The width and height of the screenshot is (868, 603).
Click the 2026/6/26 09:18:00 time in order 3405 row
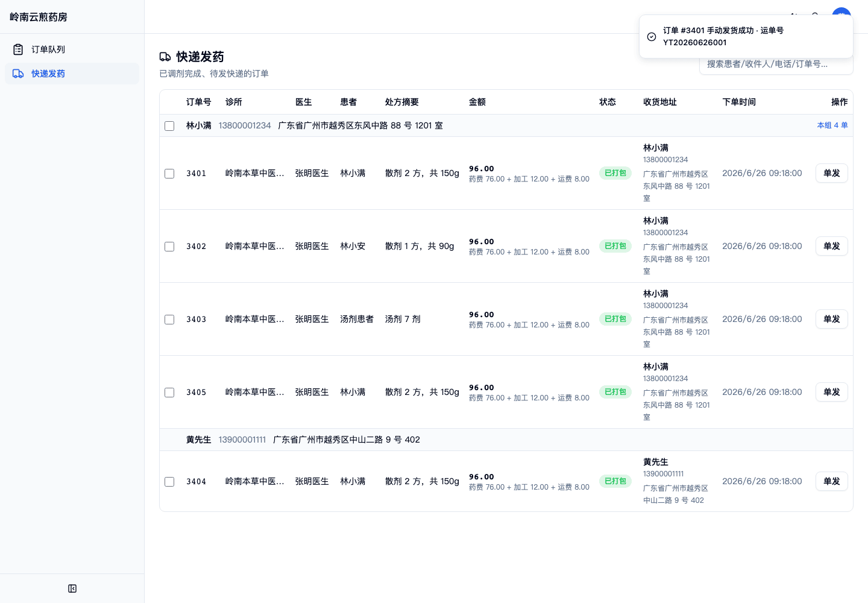[x=762, y=392]
